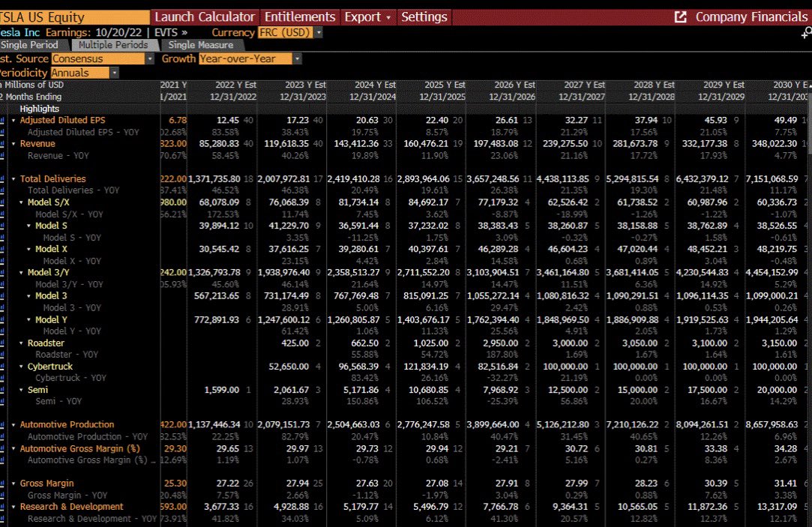Click Launch Calculator in the toolbar
The width and height of the screenshot is (812, 527).
pyautogui.click(x=205, y=17)
